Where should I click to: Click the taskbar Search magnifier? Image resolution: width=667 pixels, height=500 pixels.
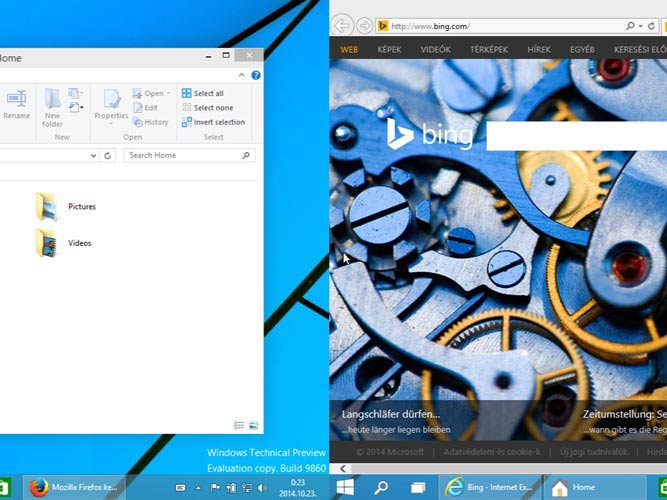pyautogui.click(x=381, y=487)
